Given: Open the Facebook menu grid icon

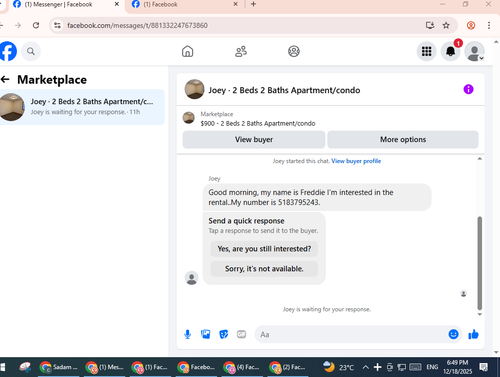Looking at the screenshot, I should click(x=426, y=51).
